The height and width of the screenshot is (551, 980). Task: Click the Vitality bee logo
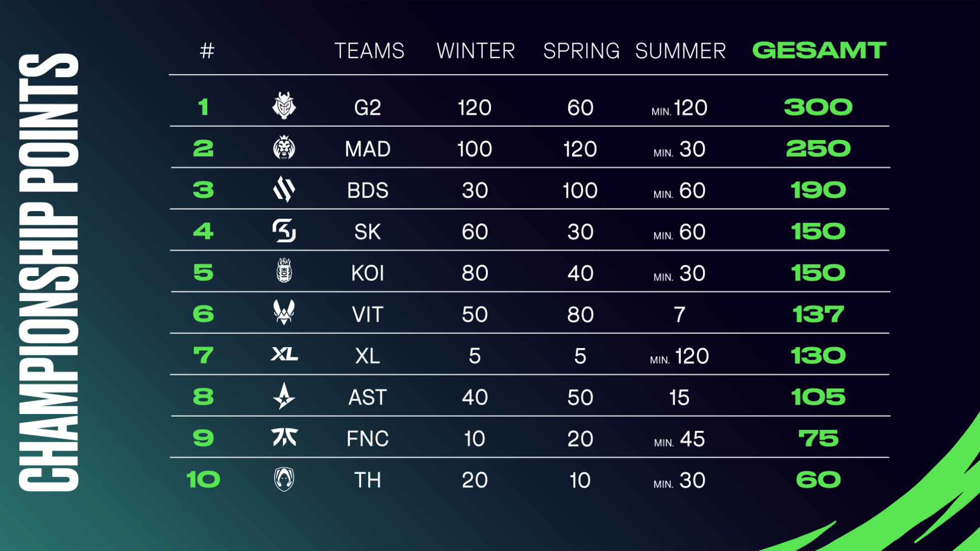coord(284,312)
